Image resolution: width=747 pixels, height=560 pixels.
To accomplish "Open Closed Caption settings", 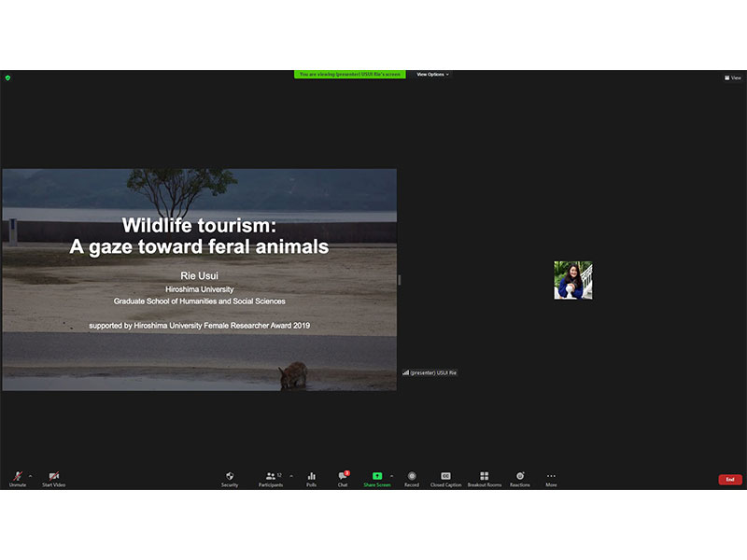I will [445, 478].
